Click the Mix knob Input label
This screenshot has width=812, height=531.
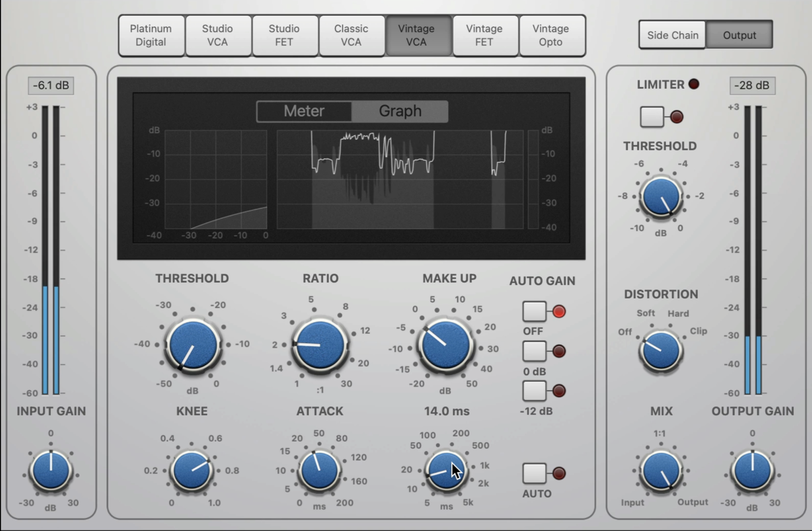pos(633,503)
